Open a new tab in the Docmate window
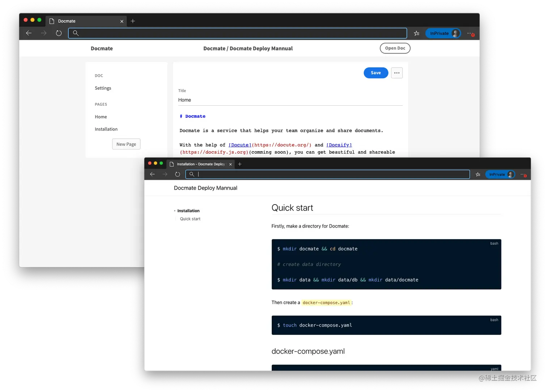Image resolution: width=547 pixels, height=392 pixels. [133, 21]
